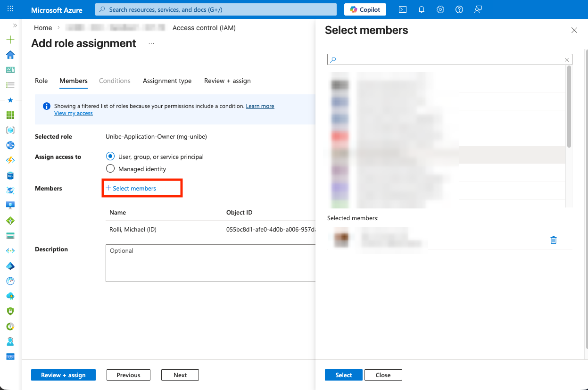588x390 pixels.
Task: Open the ellipsis menu next to page title
Action: (x=151, y=43)
